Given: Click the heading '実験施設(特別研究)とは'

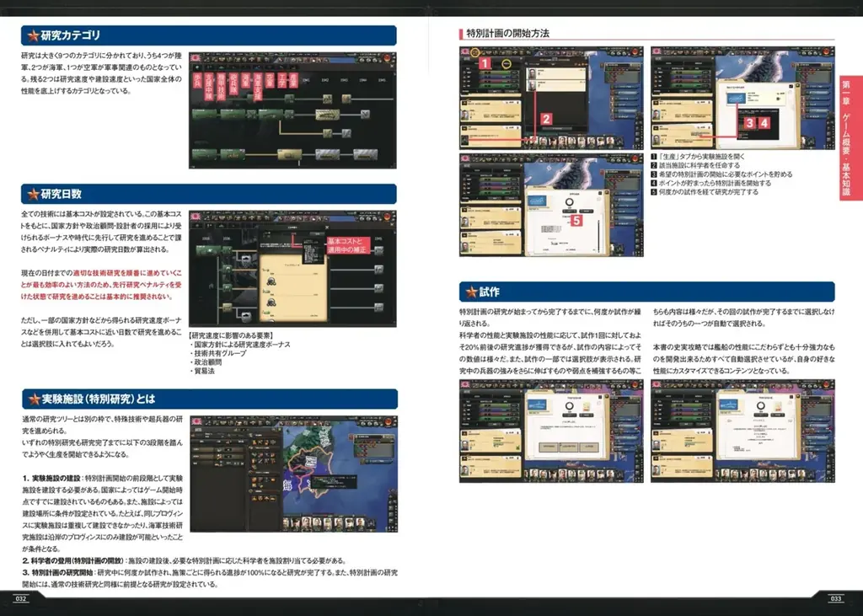Looking at the screenshot, I should tap(98, 399).
